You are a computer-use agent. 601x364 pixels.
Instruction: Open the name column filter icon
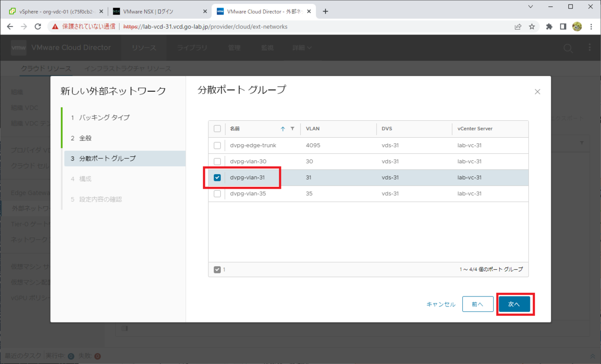[292, 129]
